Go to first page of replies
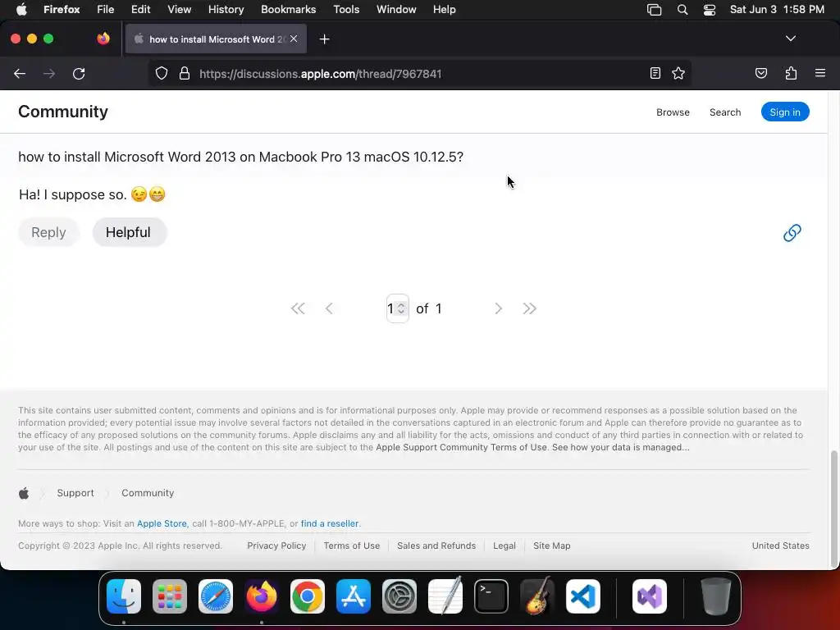The width and height of the screenshot is (840, 630). click(x=298, y=308)
